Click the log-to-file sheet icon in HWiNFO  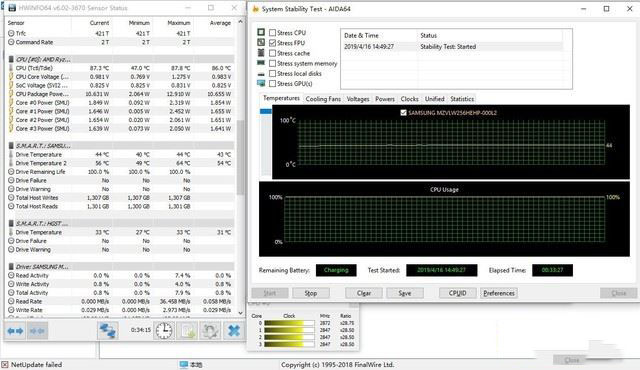(x=187, y=331)
